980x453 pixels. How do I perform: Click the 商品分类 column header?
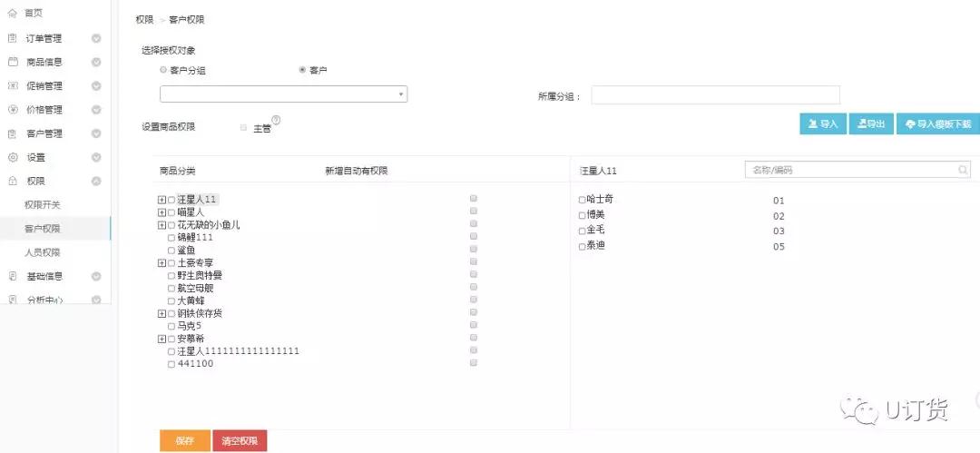178,171
